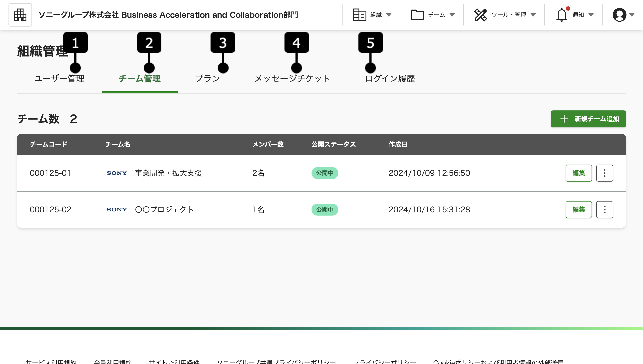
Task: Click メンバー数 column header
Action: (268, 144)
